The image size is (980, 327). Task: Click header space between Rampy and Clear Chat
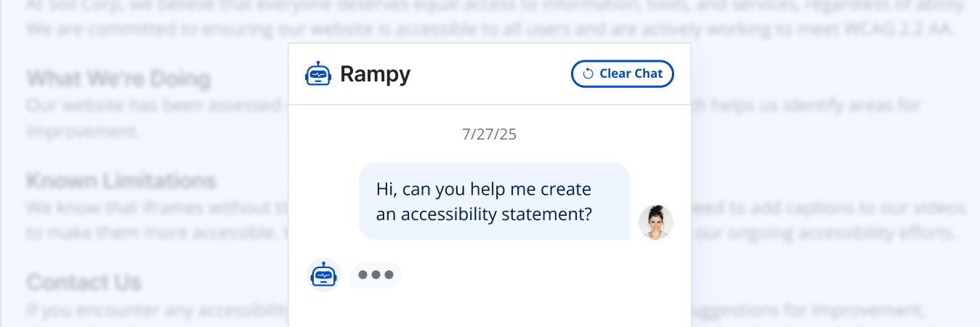pyautogui.click(x=490, y=74)
